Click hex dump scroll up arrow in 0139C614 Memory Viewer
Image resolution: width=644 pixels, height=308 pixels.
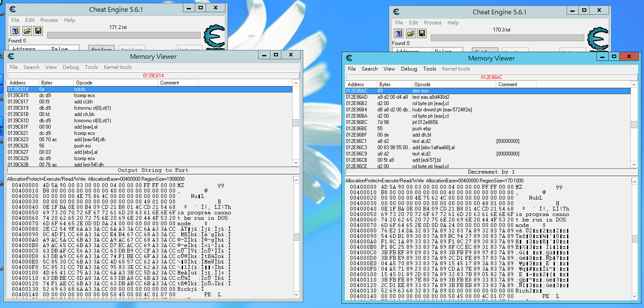click(x=296, y=179)
